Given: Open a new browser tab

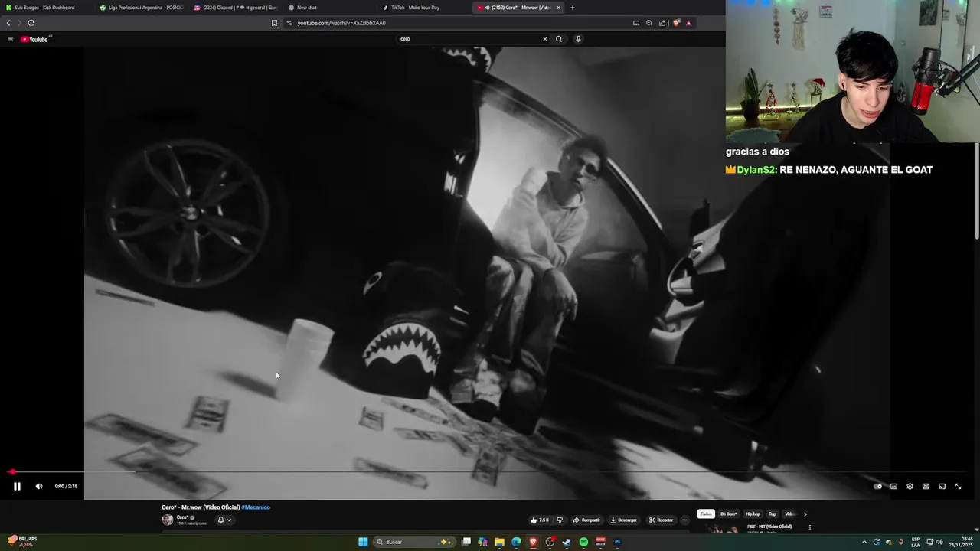Looking at the screenshot, I should click(x=573, y=8).
